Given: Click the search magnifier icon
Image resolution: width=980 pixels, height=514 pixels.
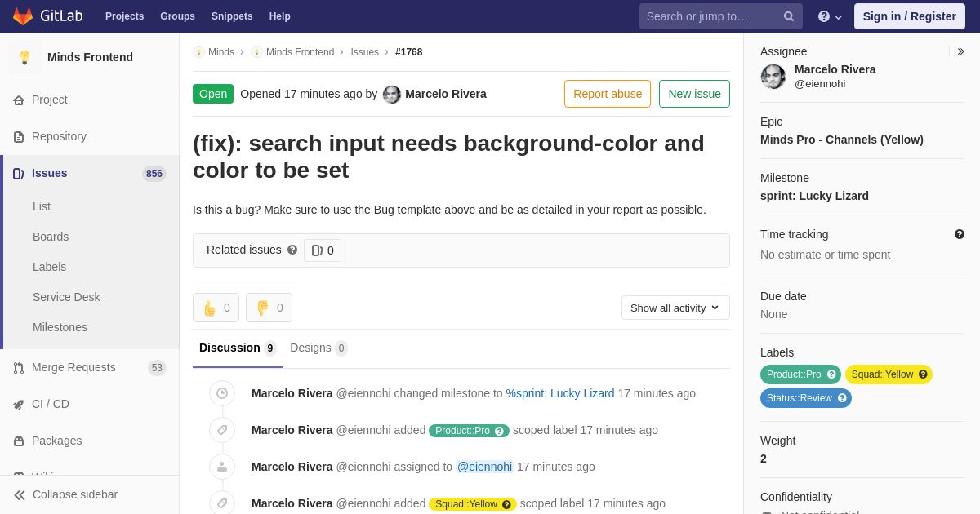Looking at the screenshot, I should point(789,16).
